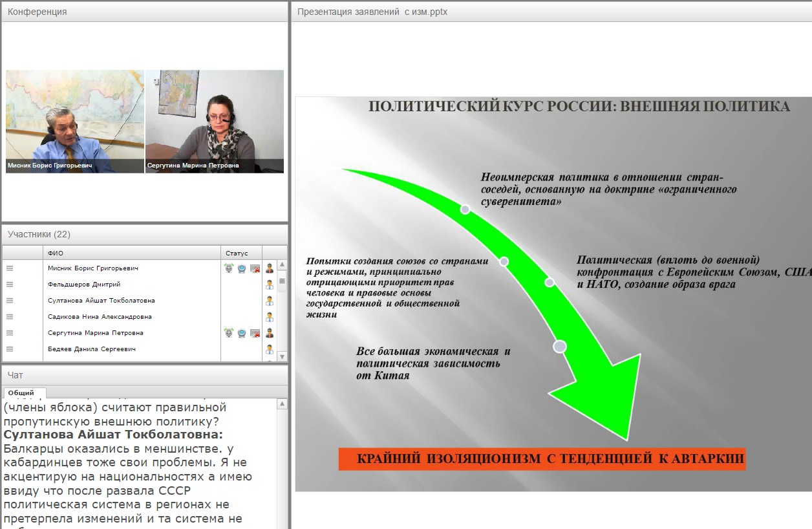
Task: Click webcam icon of Сергутина Марина Петровна
Action: [x=242, y=333]
